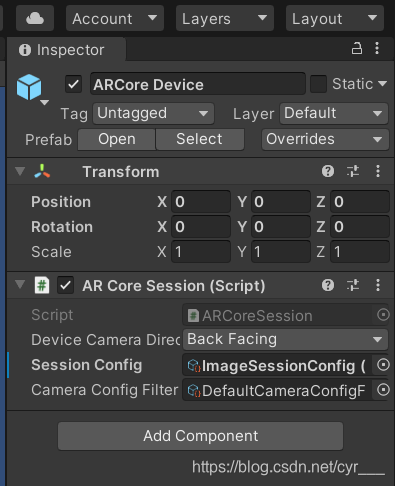Click the Add Component button
The width and height of the screenshot is (395, 486).
pyautogui.click(x=200, y=436)
